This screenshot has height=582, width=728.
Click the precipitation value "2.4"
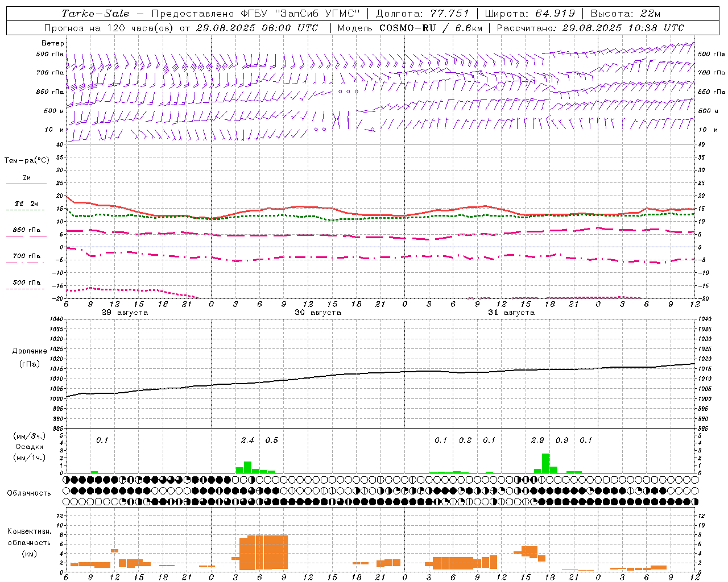click(x=247, y=440)
